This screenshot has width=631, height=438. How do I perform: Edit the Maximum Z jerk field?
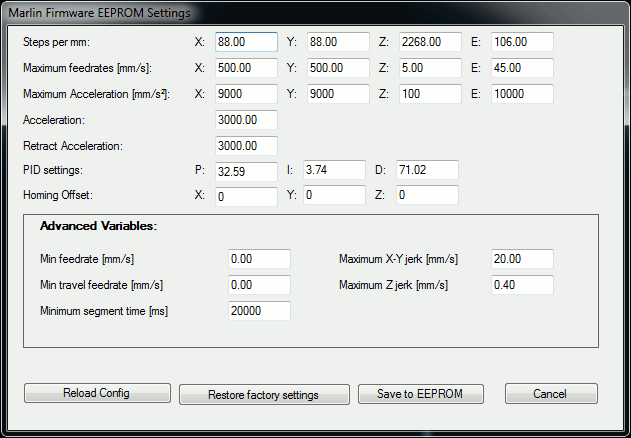[x=522, y=285]
